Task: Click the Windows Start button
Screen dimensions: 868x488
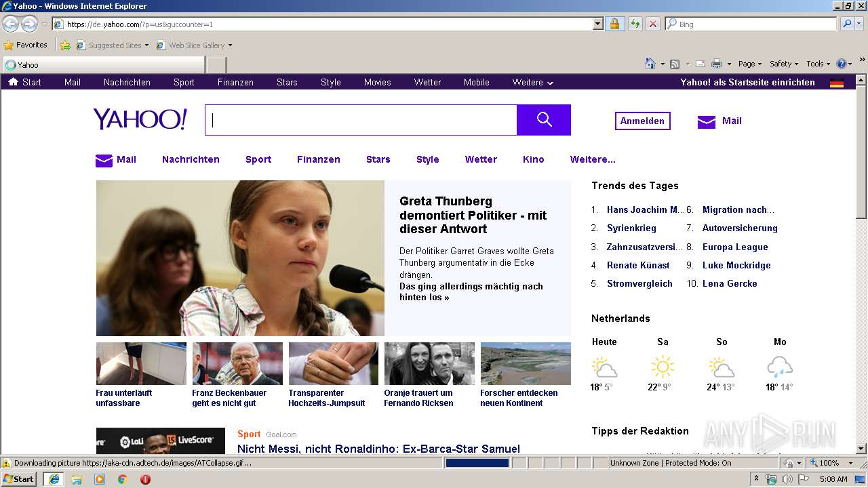Action: tap(19, 479)
